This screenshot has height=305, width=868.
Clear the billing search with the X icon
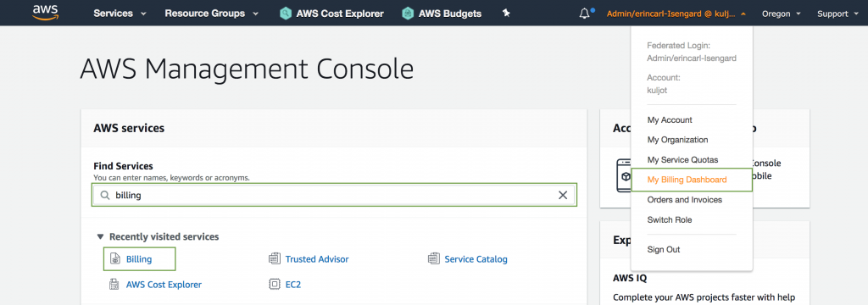pyautogui.click(x=563, y=195)
